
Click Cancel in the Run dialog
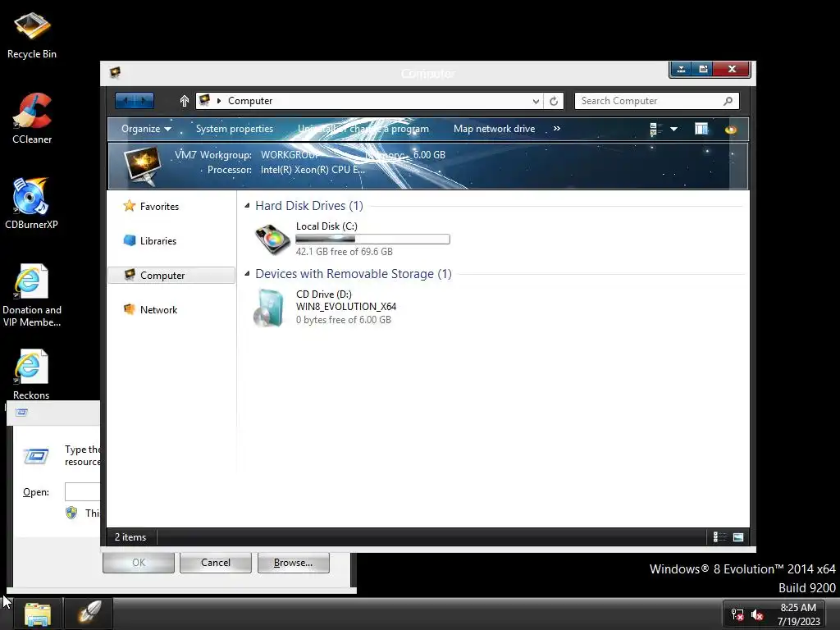tap(216, 563)
